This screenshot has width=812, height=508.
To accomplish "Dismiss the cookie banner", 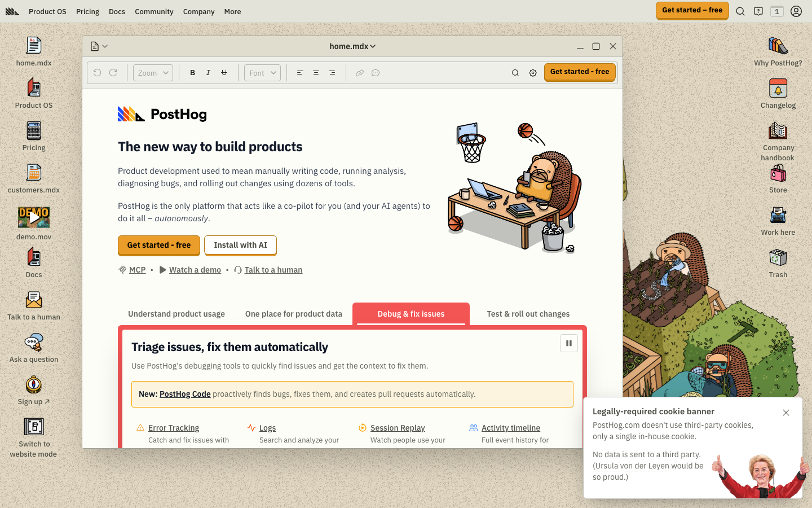I will pyautogui.click(x=786, y=413).
